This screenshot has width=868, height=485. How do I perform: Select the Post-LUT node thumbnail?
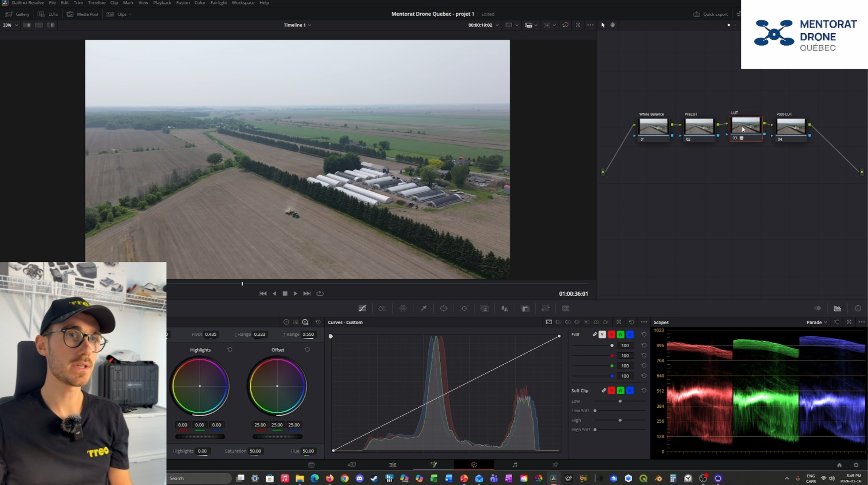791,126
